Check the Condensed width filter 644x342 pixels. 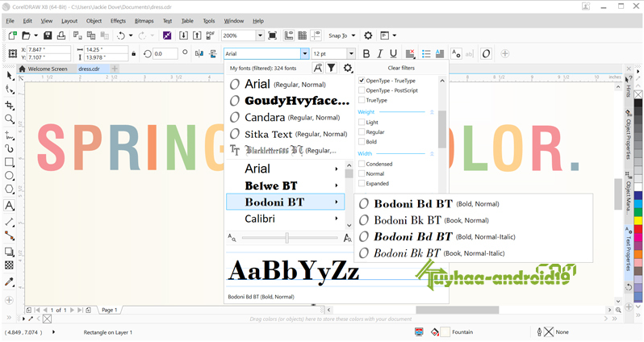point(362,164)
